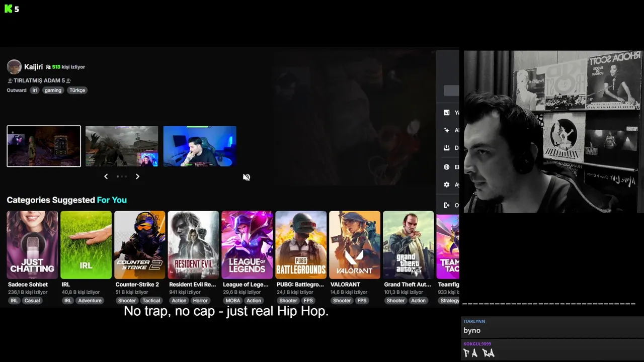This screenshot has width=644, height=362.
Task: Click the Counter-Strike 2 title text
Action: coord(137,285)
